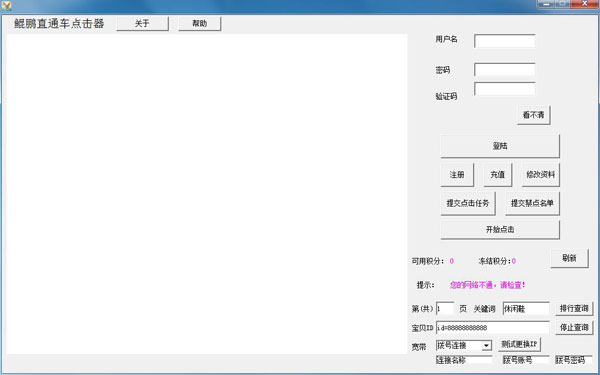Open the 注册 register button

coord(457,174)
